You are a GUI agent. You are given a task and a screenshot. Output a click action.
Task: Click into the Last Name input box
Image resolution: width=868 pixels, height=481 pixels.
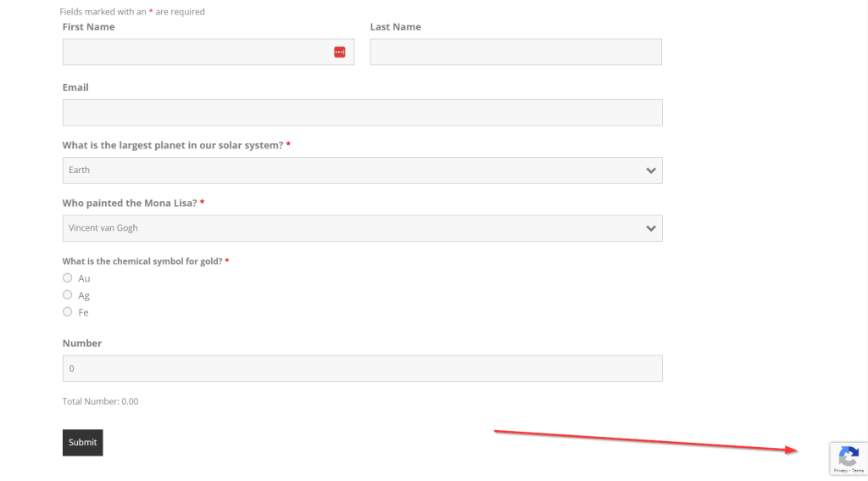pos(515,52)
